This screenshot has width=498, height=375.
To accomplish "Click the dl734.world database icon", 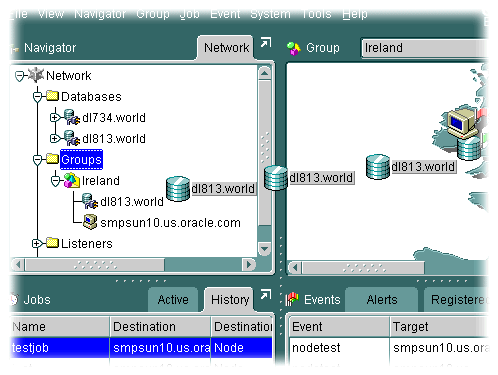I will tap(72, 117).
